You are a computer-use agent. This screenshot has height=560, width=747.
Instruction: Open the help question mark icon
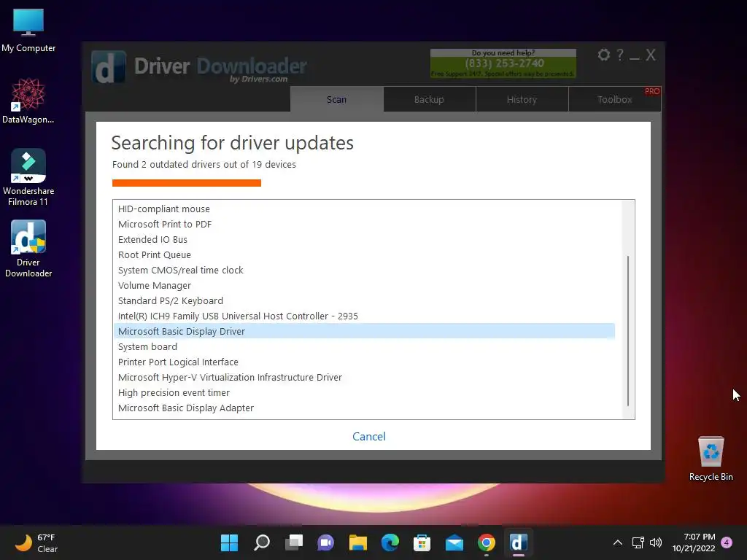tap(620, 55)
